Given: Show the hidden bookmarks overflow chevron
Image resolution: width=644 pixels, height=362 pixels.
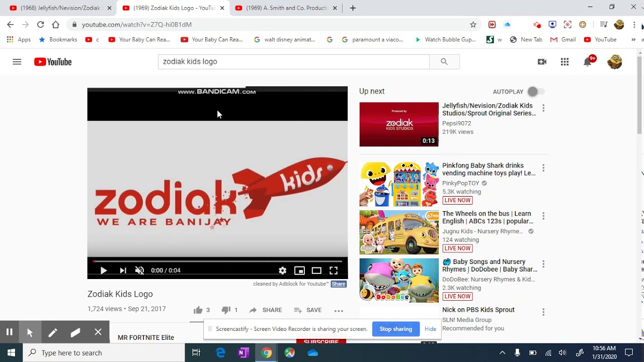Looking at the screenshot, I should point(633,40).
